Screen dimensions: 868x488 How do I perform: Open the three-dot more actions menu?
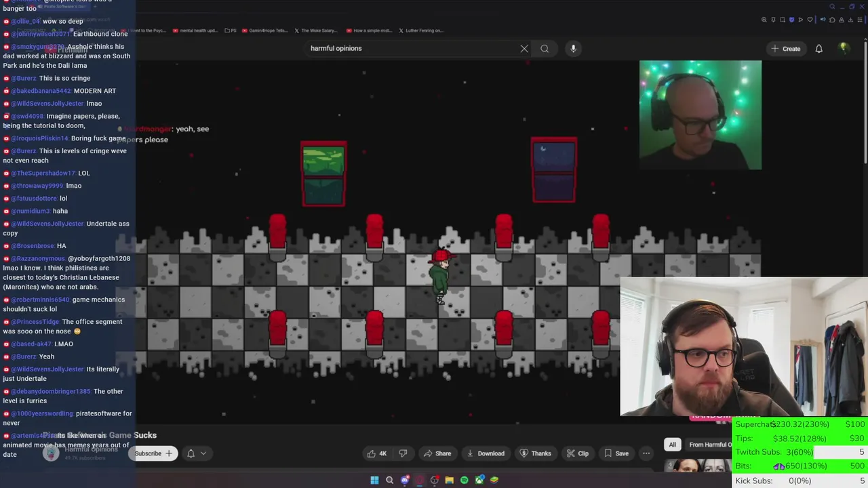(646, 453)
